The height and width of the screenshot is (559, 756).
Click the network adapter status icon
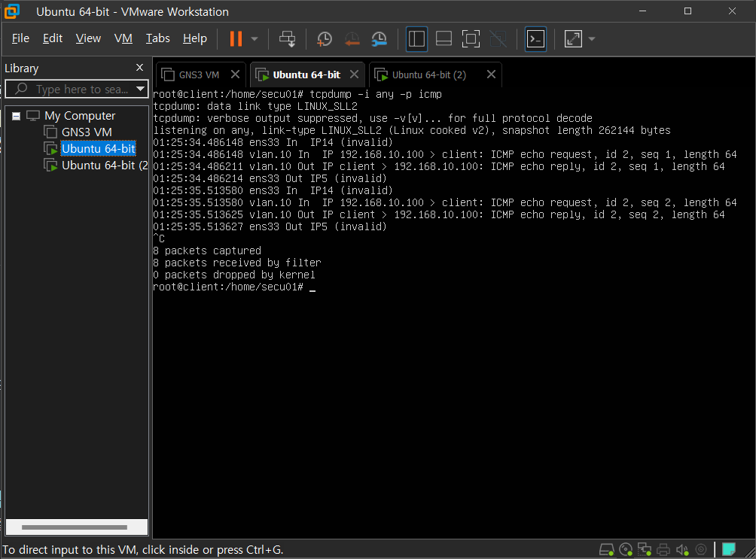pos(644,549)
